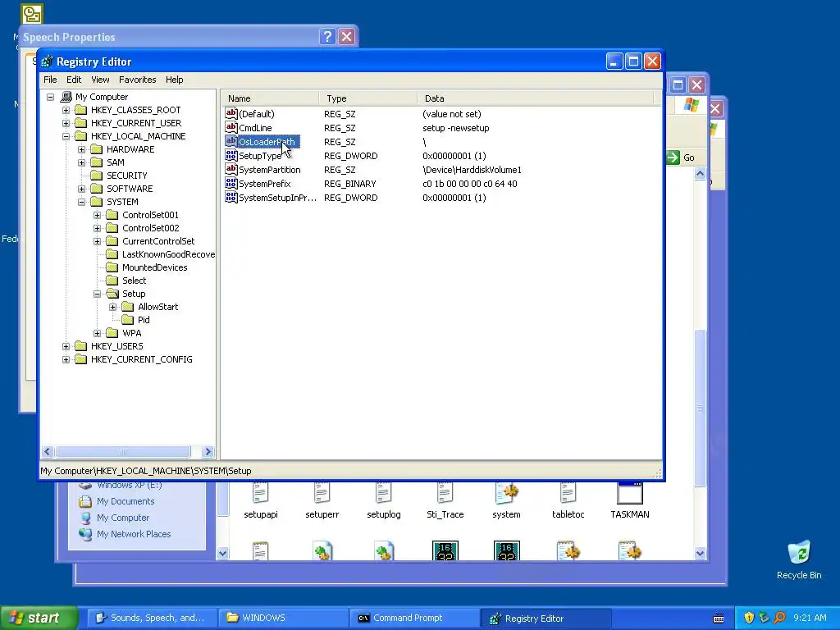Click the tree pane right scroll arrow

[208, 452]
